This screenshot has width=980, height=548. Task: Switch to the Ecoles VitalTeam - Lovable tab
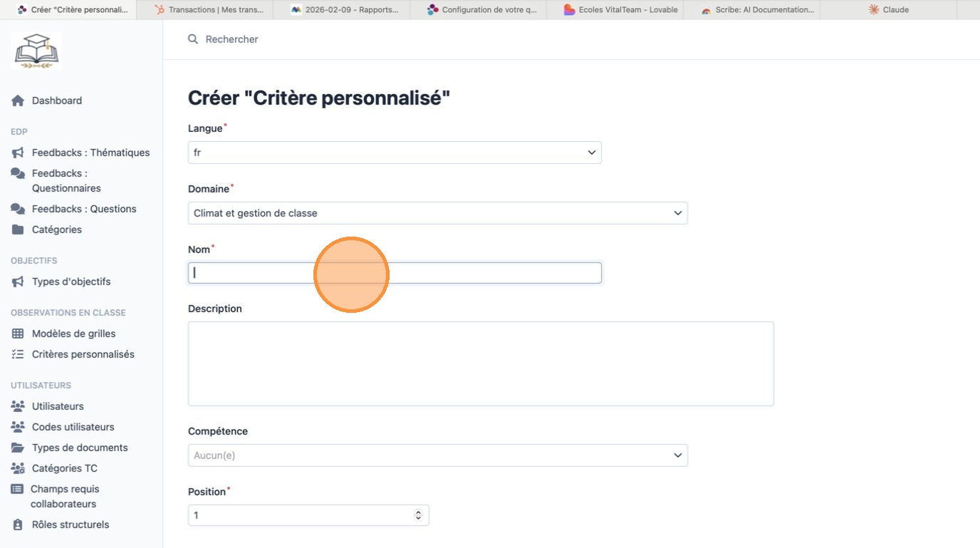click(x=620, y=10)
